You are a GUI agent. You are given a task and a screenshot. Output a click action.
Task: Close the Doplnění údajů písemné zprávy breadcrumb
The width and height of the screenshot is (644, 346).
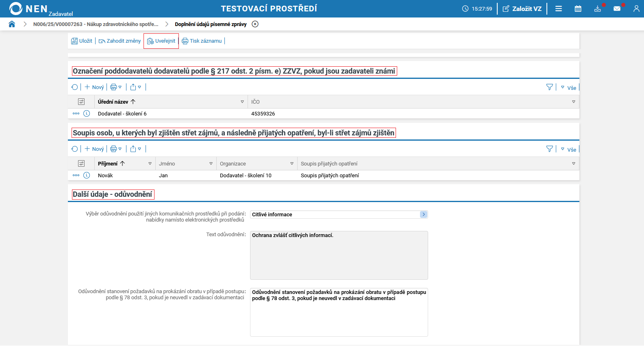(x=255, y=24)
